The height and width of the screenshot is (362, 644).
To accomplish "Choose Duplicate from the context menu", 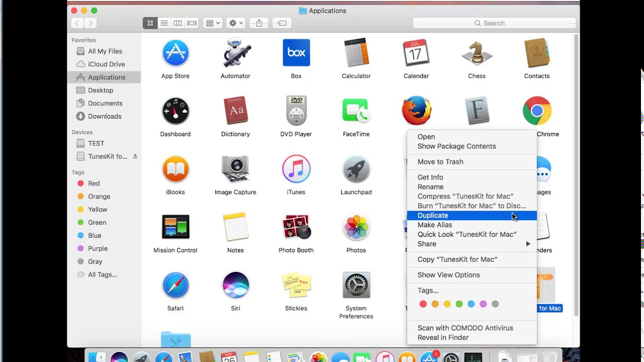I will pyautogui.click(x=471, y=215).
